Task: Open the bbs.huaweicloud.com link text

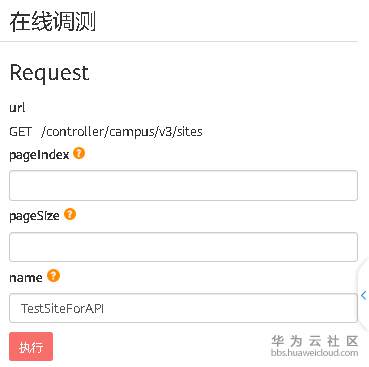Action: click(315, 353)
